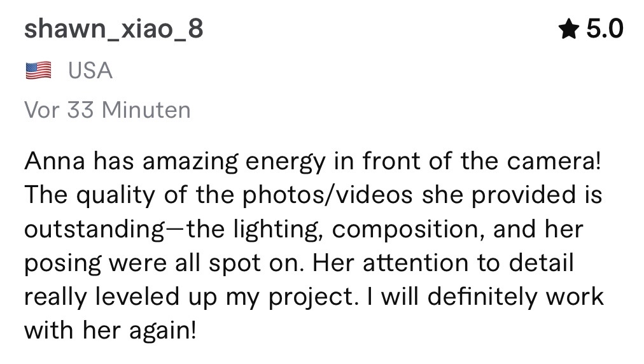Click the final word again! in the review
The image size is (644, 364).
coord(163,331)
